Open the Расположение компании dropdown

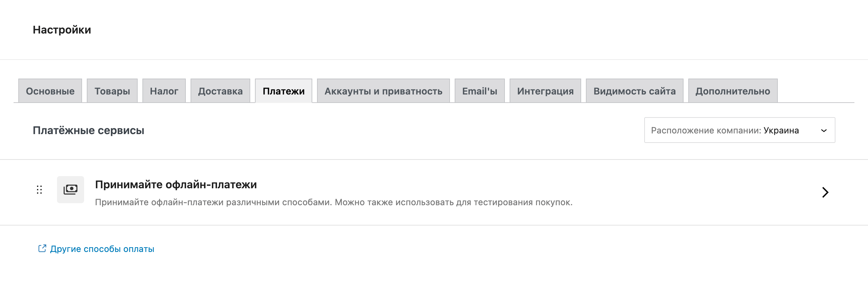tap(739, 130)
